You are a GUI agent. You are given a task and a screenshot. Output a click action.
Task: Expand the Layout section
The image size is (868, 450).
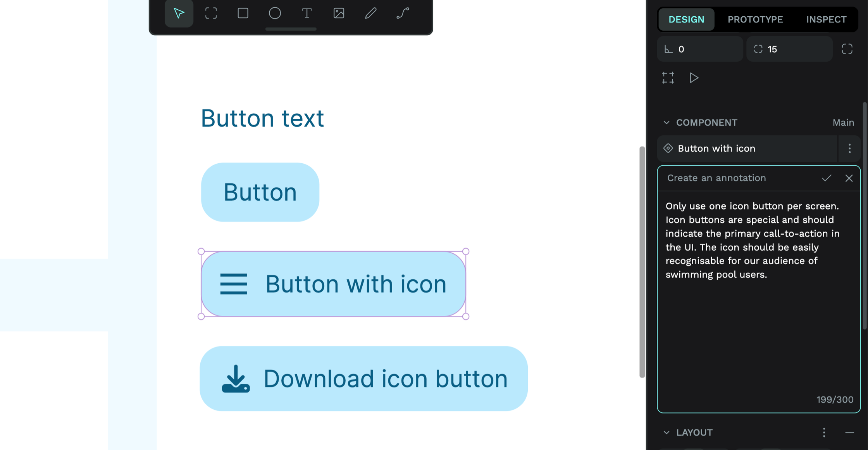[x=667, y=432]
